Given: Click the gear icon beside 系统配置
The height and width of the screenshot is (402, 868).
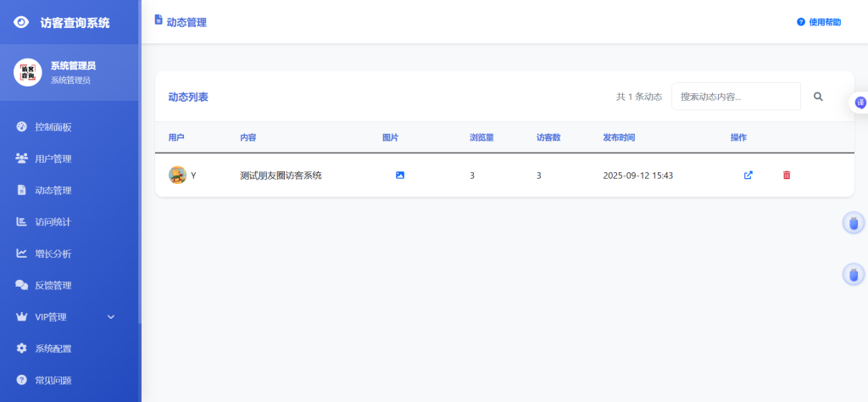Looking at the screenshot, I should click(21, 349).
